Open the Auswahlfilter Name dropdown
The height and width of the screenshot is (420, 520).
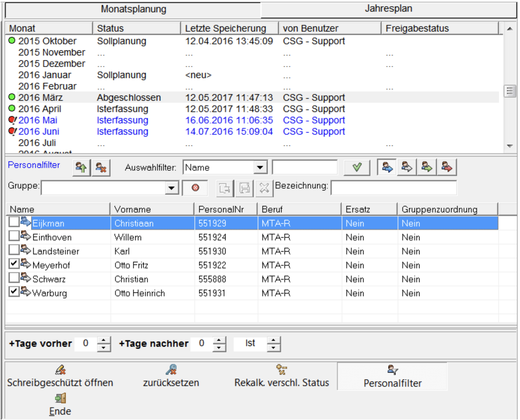click(260, 168)
